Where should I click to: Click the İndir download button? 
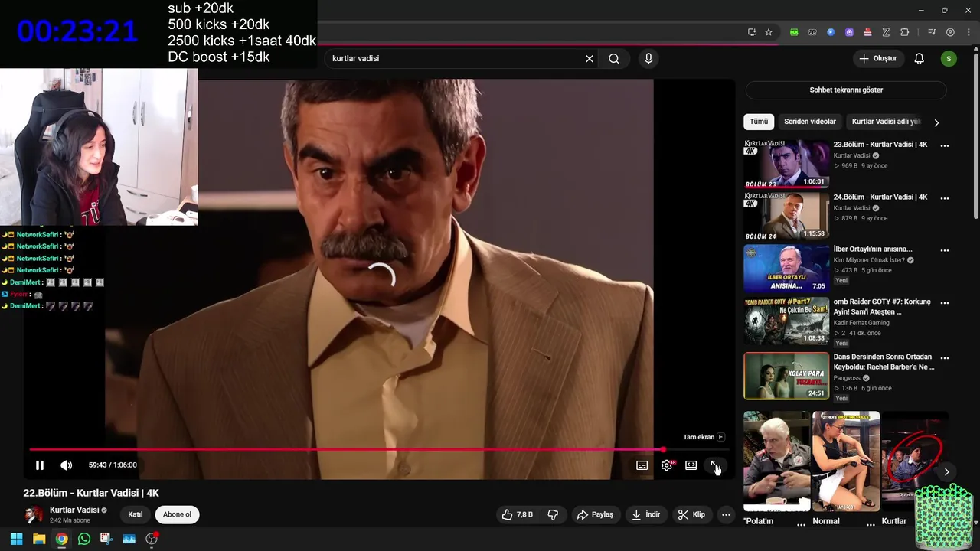point(645,514)
